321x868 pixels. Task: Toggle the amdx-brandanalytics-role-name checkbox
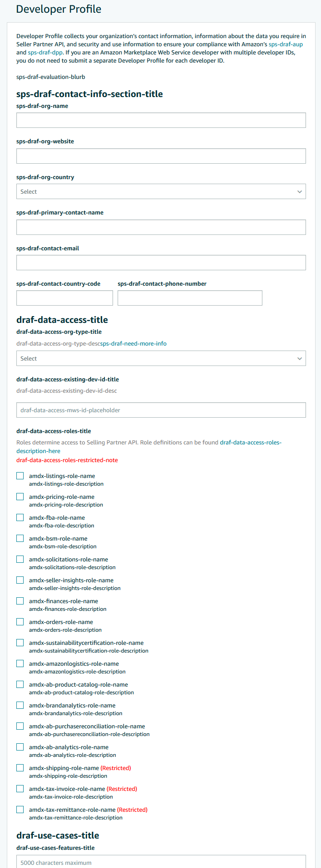(20, 705)
